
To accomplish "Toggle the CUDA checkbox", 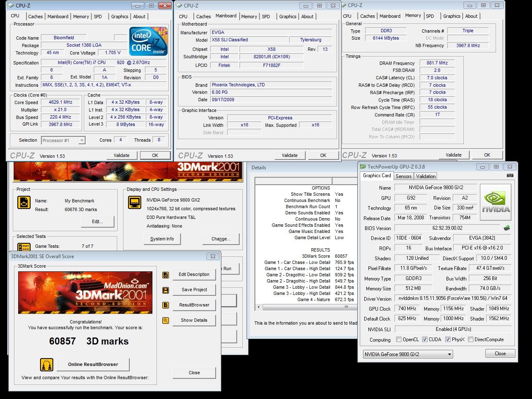I will pos(425,340).
